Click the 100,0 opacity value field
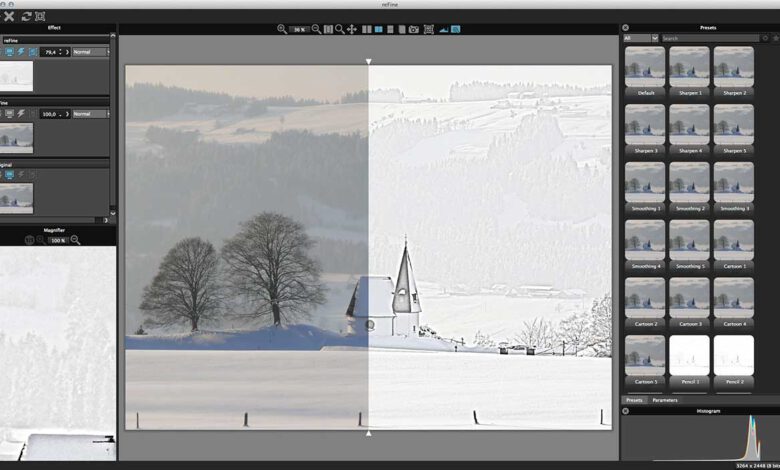The image size is (780, 470). click(49, 114)
